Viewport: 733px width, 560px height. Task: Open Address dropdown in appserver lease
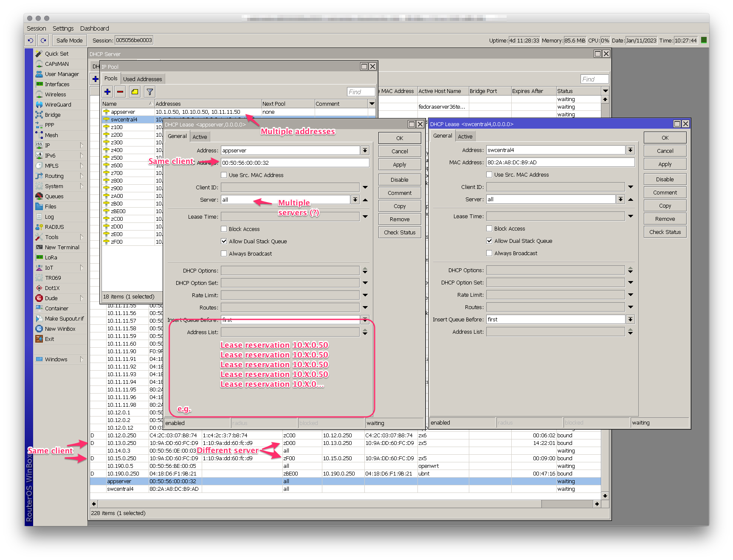[365, 150]
